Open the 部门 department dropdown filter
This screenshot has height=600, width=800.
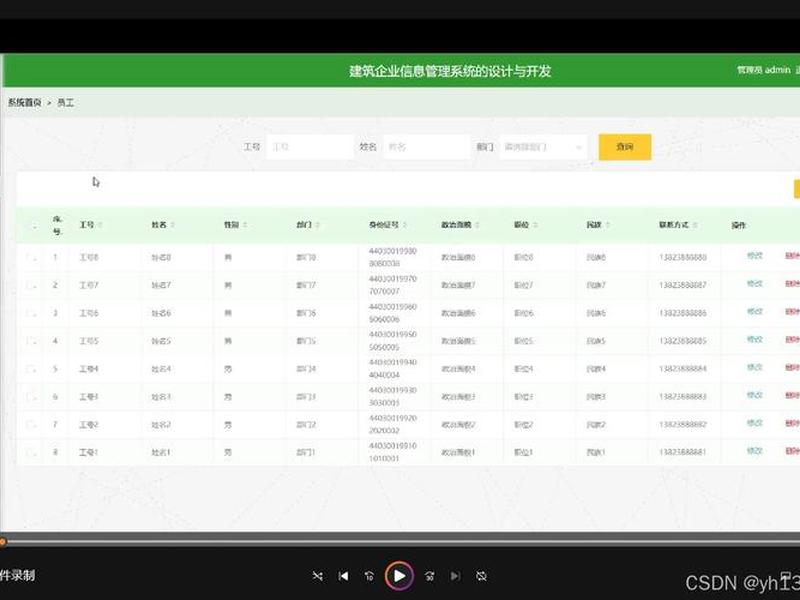coord(543,147)
